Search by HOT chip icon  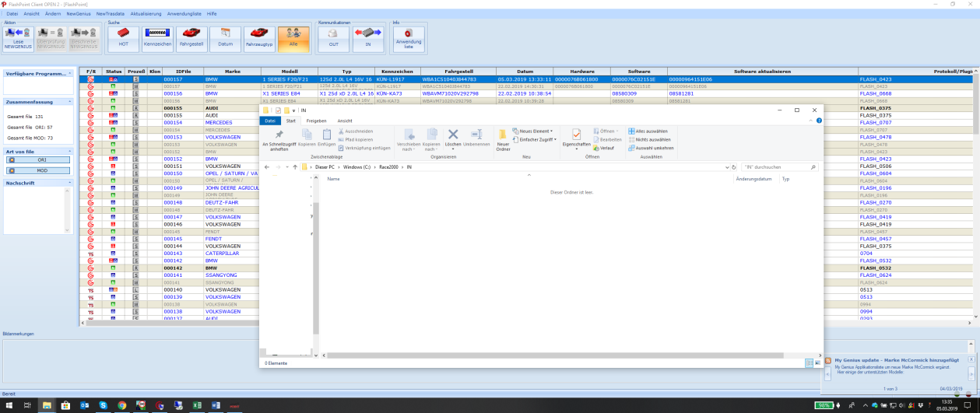tap(123, 39)
